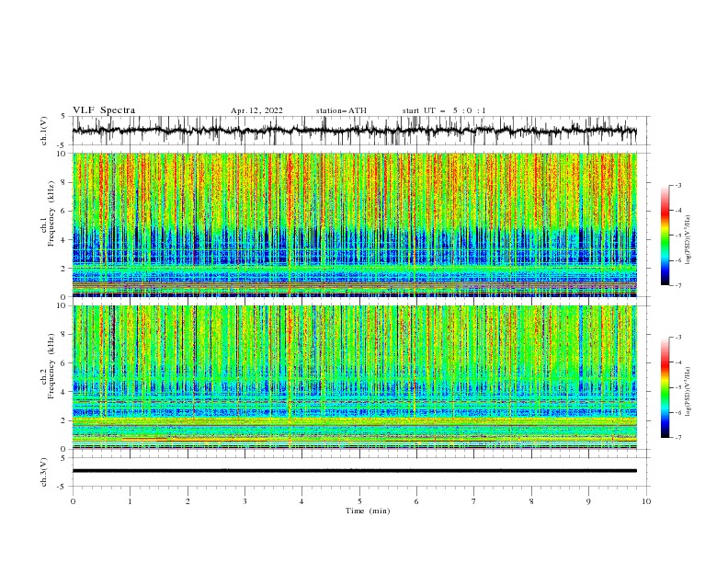
Task: Click the 'VLF Spectra' title text
Action: tap(104, 110)
